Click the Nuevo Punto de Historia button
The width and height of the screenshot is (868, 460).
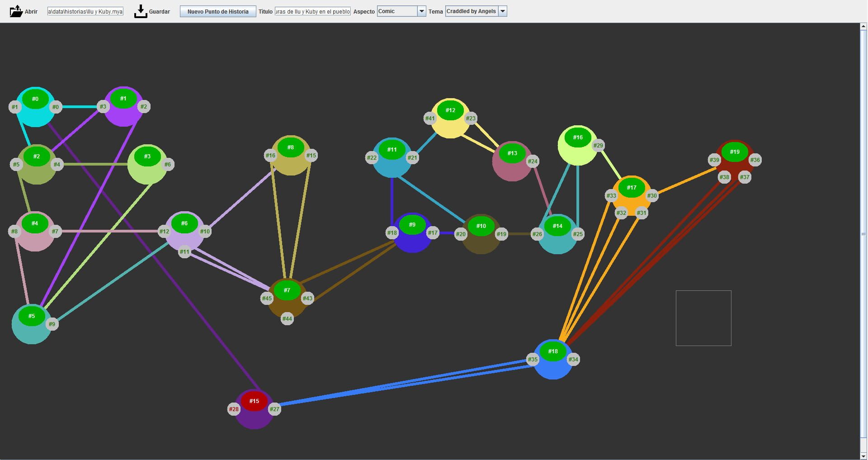pos(217,11)
